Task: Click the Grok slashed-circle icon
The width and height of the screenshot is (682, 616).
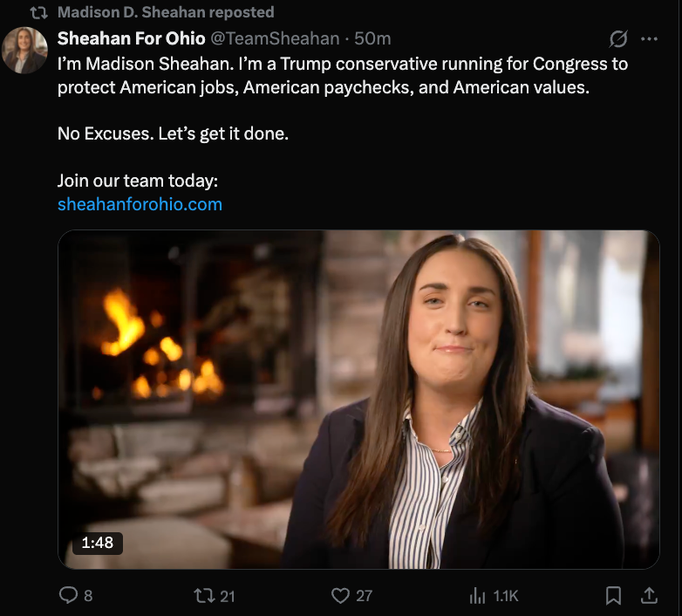Action: tap(618, 38)
